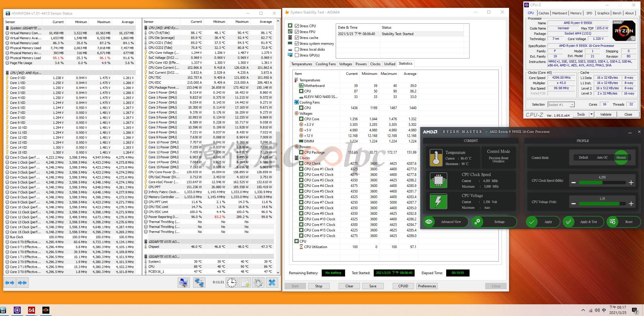The image size is (644, 316).
Task: Click the HWiNFO network remote monitors icon
Action: tap(199, 283)
